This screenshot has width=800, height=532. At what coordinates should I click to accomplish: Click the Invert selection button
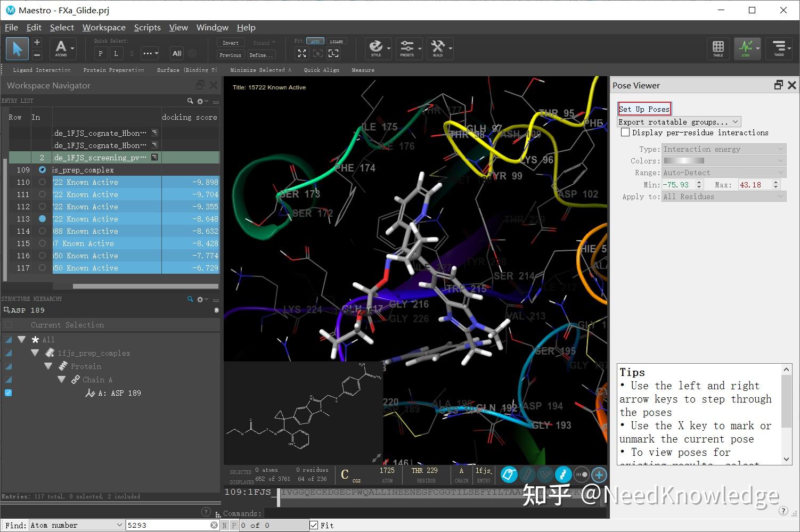point(230,42)
